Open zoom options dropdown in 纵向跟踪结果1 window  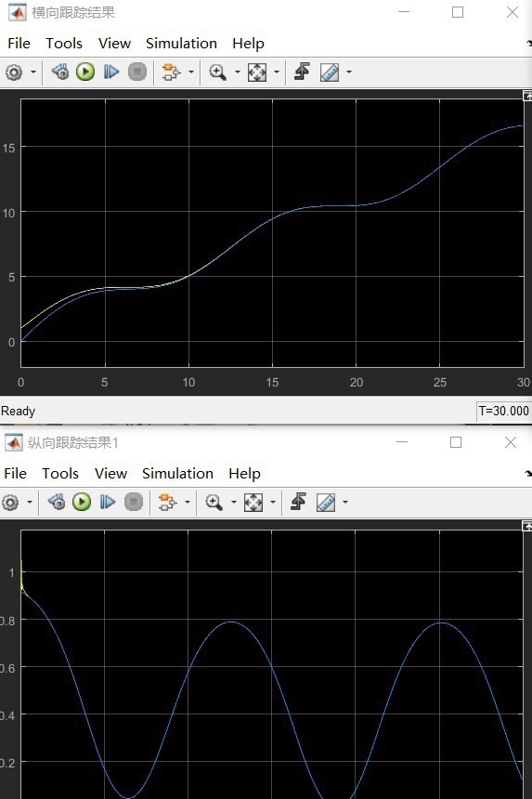[234, 502]
